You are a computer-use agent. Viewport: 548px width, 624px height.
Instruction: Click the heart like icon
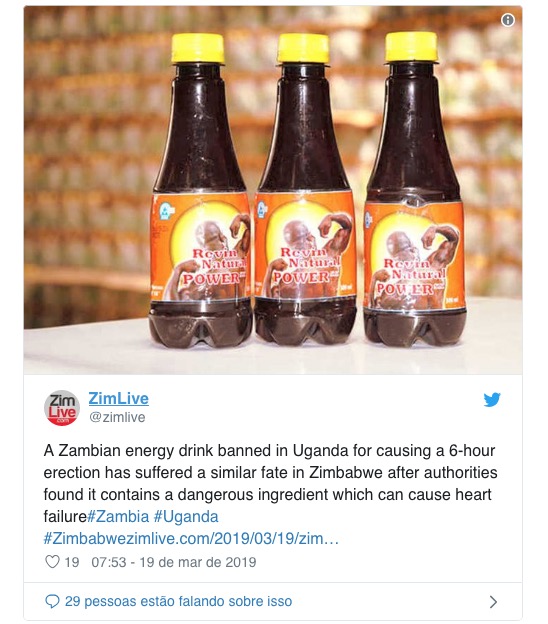[x=52, y=562]
